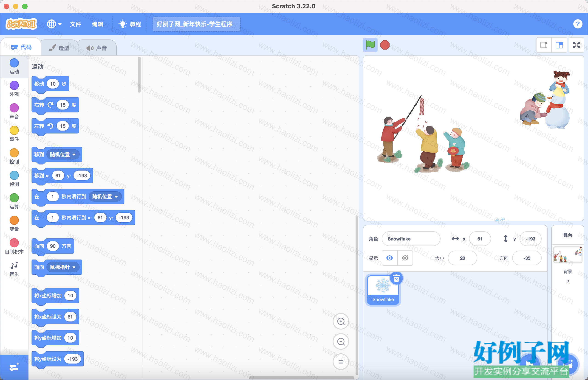Delete the Snowflake sprite with trash icon
Screen dimensions: 588x380
(x=396, y=278)
